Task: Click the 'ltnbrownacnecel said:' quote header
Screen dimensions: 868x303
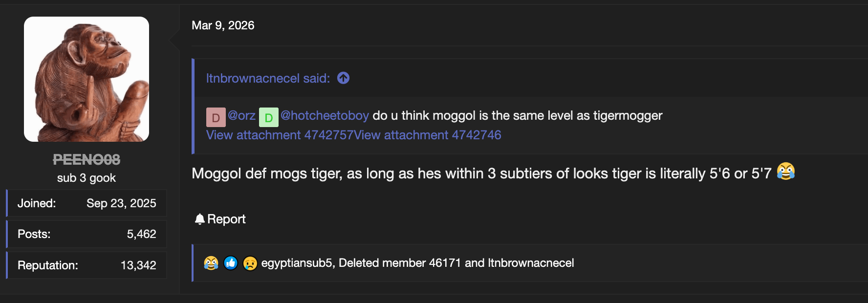Action: tap(268, 78)
